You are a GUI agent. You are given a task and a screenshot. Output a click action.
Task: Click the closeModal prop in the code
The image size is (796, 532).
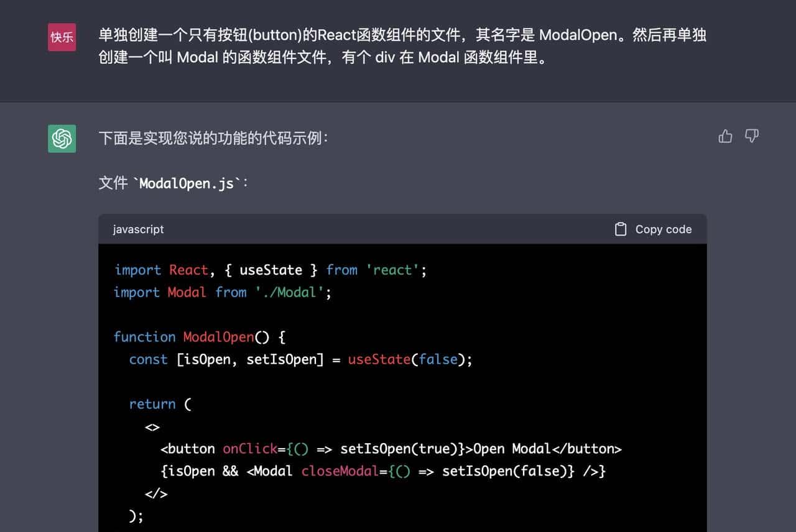340,471
